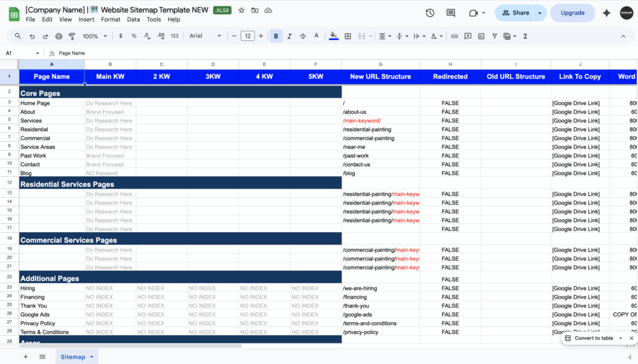Open the comments panel icon
The width and height of the screenshot is (638, 364).
(452, 12)
